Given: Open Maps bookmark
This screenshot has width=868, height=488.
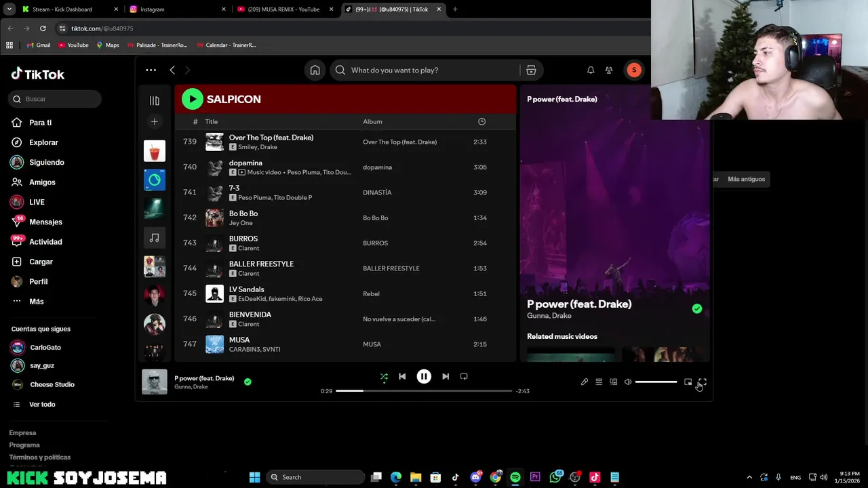Looking at the screenshot, I should 107,45.
